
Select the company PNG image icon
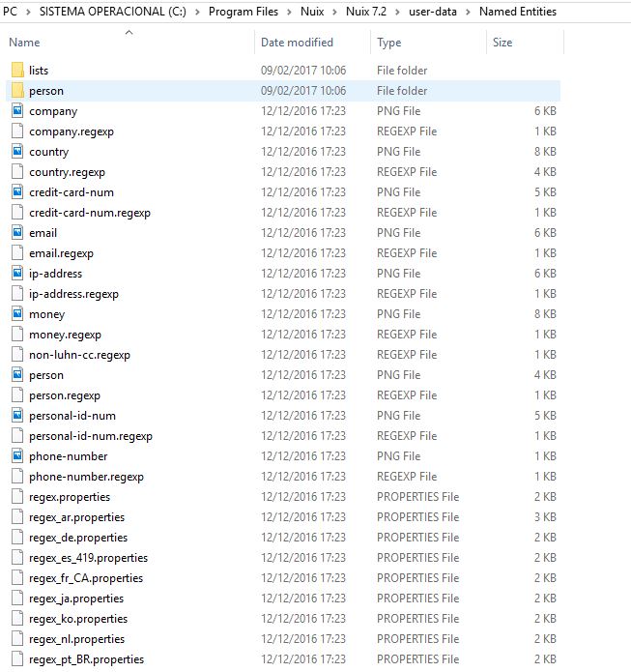coord(17,111)
